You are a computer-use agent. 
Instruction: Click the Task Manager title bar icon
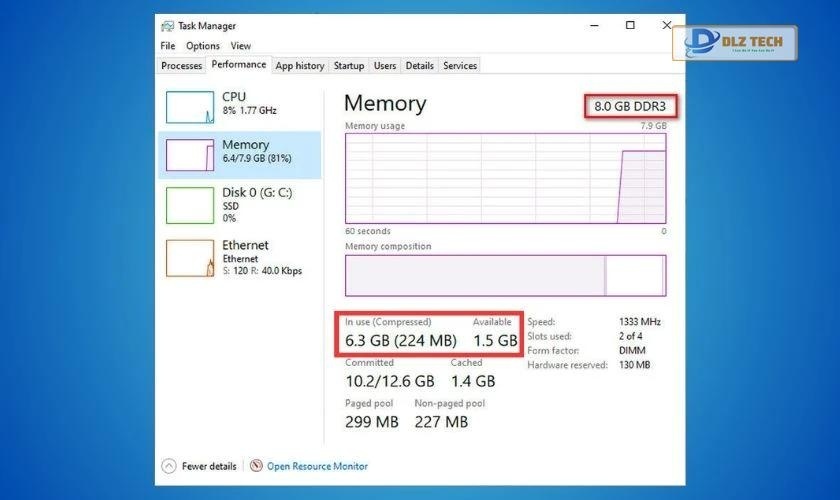click(168, 26)
